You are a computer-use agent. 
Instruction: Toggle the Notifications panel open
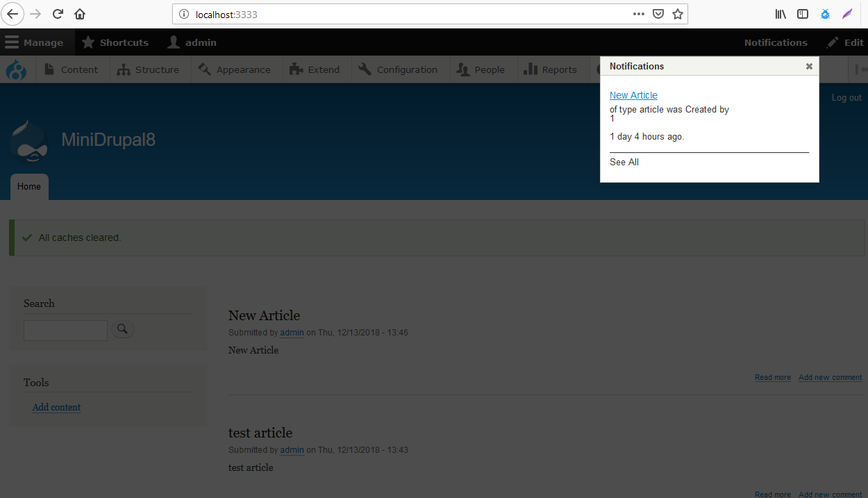[775, 42]
